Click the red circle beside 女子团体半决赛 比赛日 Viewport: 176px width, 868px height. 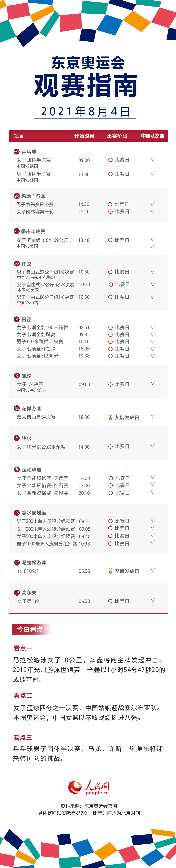pos(110,160)
